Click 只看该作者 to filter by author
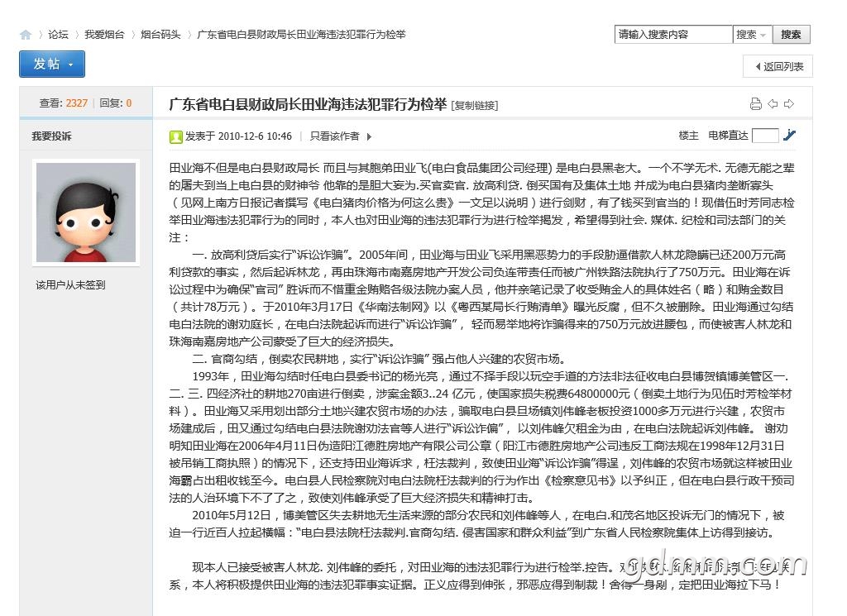Viewport: 847px width, 616px height. [x=334, y=136]
